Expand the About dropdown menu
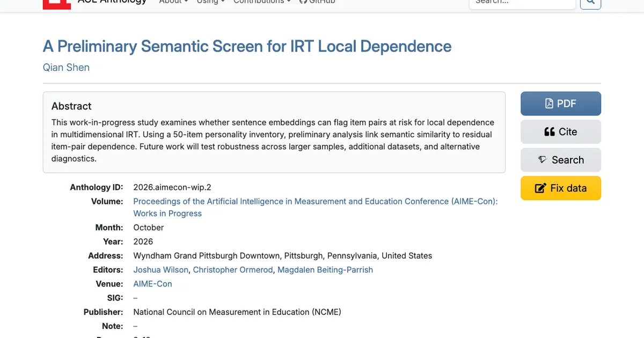The image size is (644, 338). click(x=173, y=2)
